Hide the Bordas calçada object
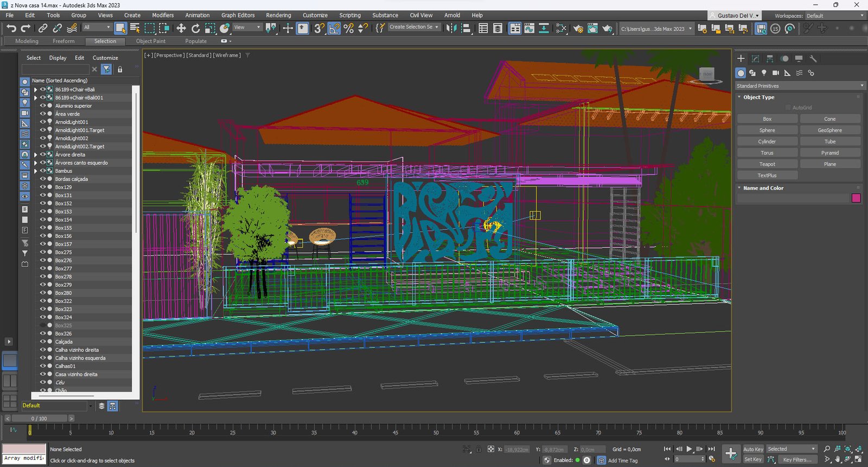This screenshot has height=467, width=868. pos(43,179)
